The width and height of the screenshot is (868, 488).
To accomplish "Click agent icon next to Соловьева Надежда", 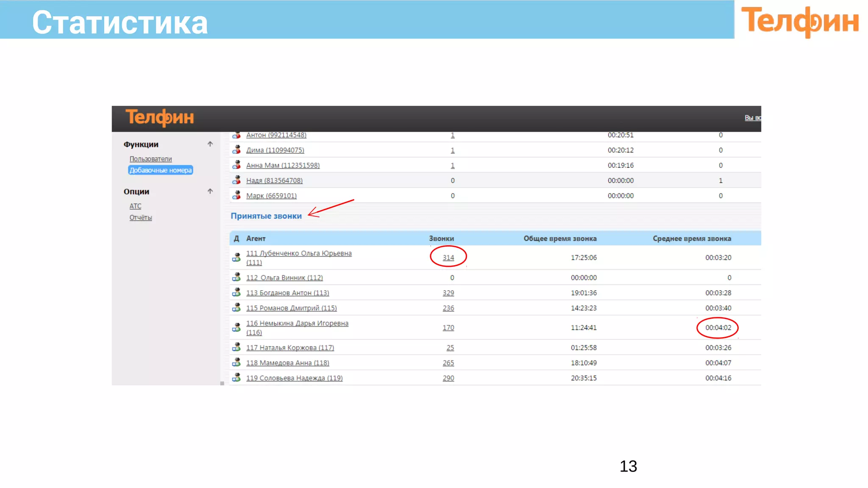I will 236,378.
